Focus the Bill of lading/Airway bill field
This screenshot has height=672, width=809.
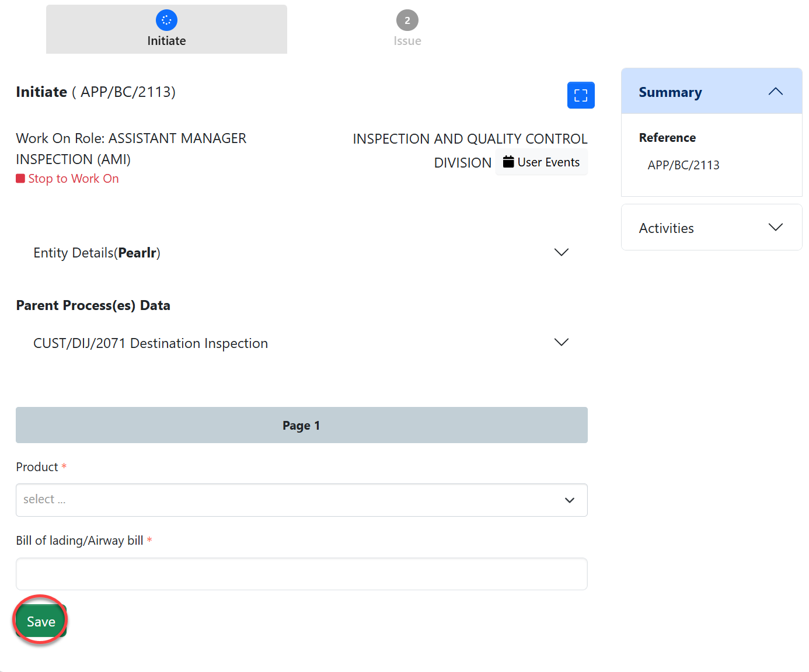301,574
